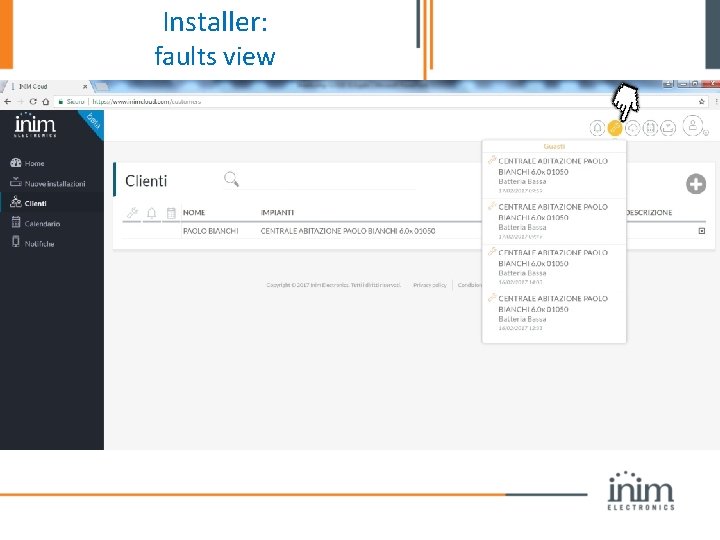This screenshot has height=540, width=720.
Task: Close the INIM Cloud browser tab
Action: point(85,86)
